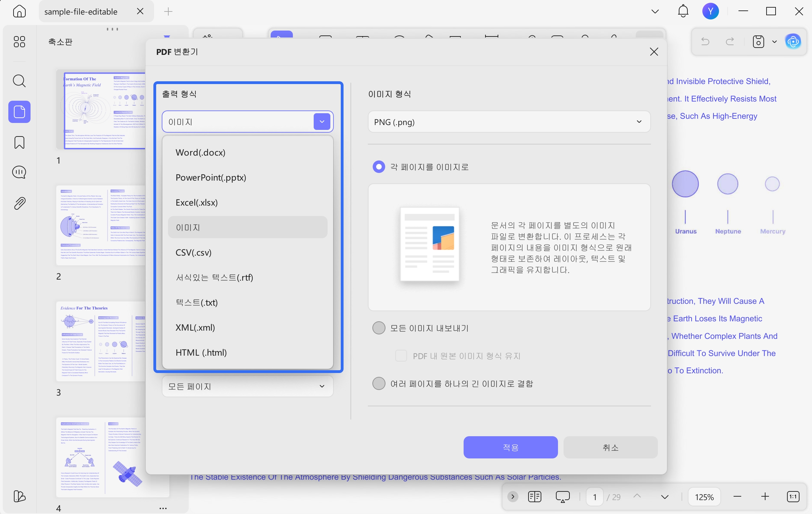Viewport: 812px width, 514px height.
Task: Click the stickers icon at sidebar bottom
Action: tap(19, 496)
